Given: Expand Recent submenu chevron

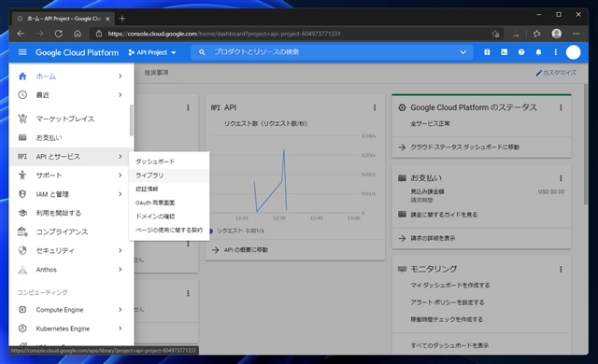Looking at the screenshot, I should click(x=121, y=95).
